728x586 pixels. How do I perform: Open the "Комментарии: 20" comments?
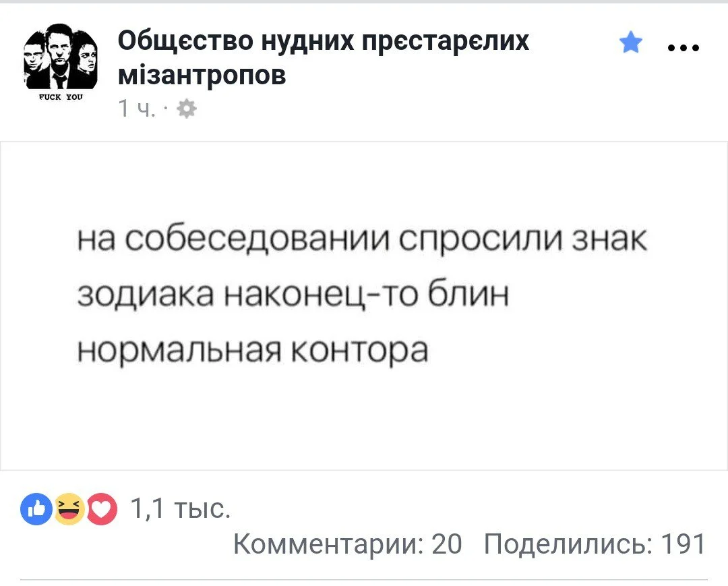coord(347,544)
